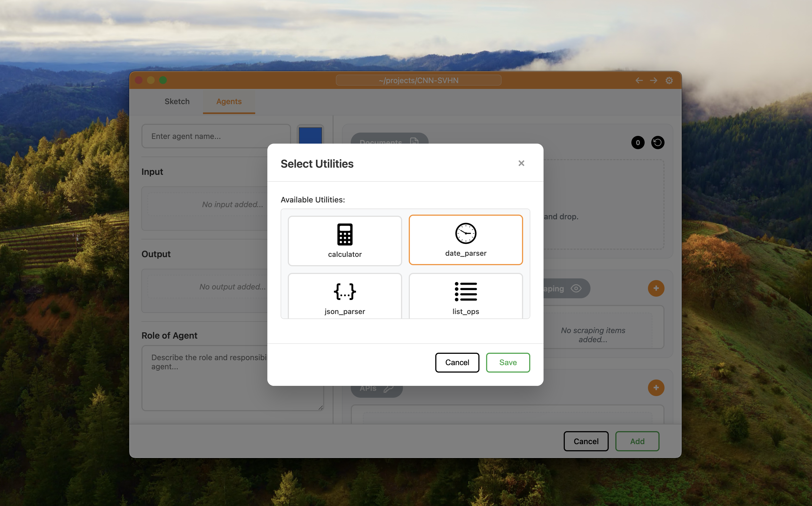Viewport: 812px width, 506px height.
Task: Click the agent name input field
Action: [216, 136]
